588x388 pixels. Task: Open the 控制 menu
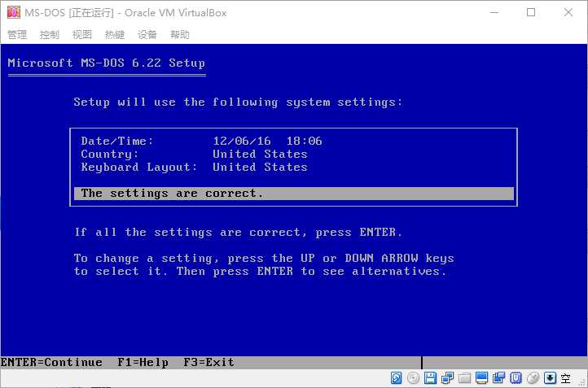50,35
